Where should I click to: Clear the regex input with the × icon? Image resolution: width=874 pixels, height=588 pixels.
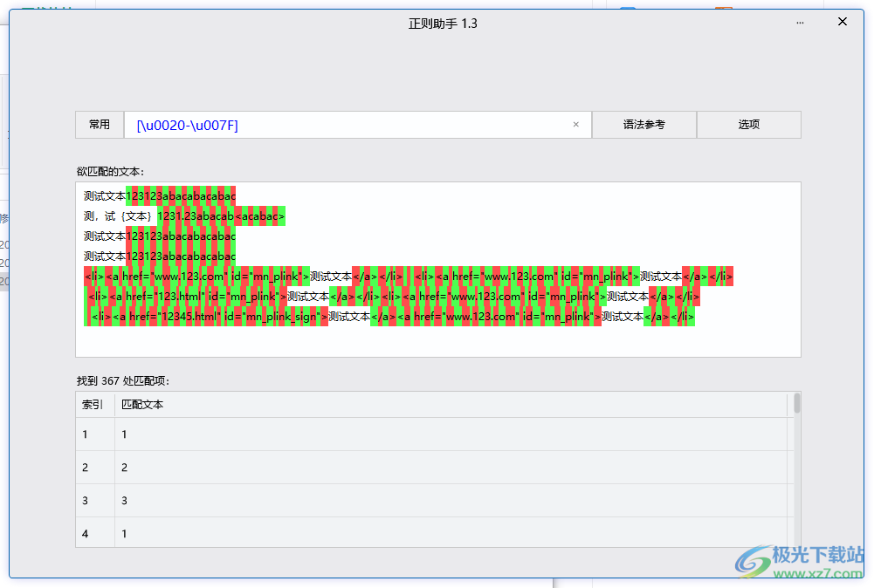[x=575, y=125]
